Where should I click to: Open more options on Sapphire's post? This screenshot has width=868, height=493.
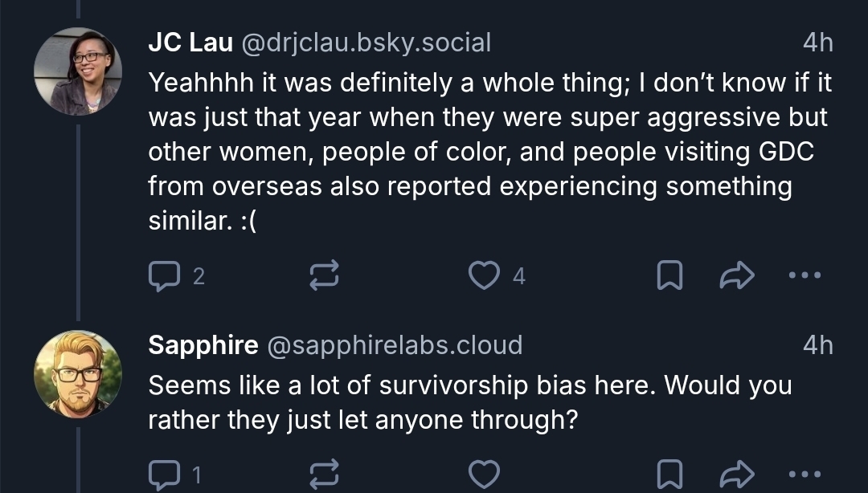click(805, 475)
